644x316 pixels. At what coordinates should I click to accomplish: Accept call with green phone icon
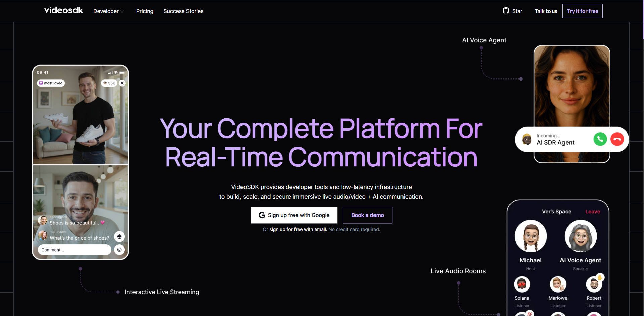[600, 139]
